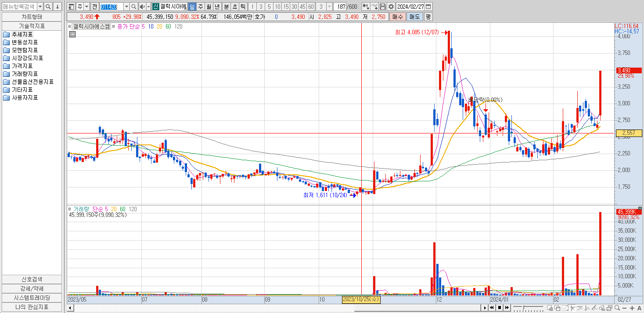Open the 나의 관심지표 tab

click(32, 307)
